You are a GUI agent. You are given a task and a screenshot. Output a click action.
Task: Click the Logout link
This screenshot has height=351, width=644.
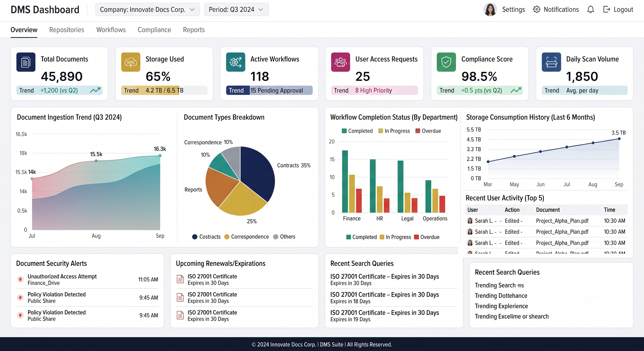pos(623,10)
